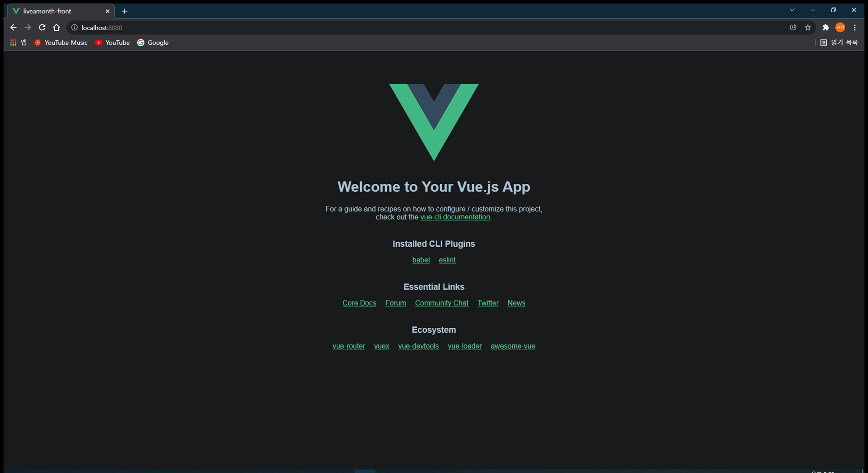View site information icon beside localhost

tap(74, 27)
